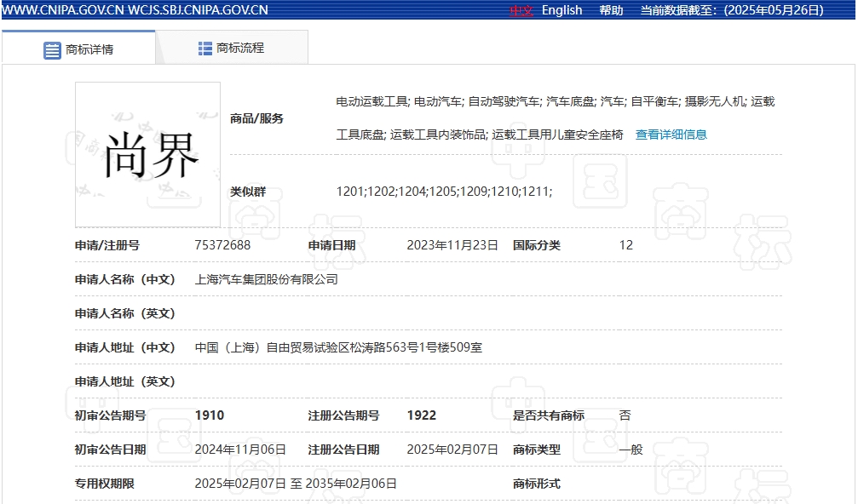The width and height of the screenshot is (858, 504).
Task: Click the 申请人名称（英文） label
Action: [124, 313]
